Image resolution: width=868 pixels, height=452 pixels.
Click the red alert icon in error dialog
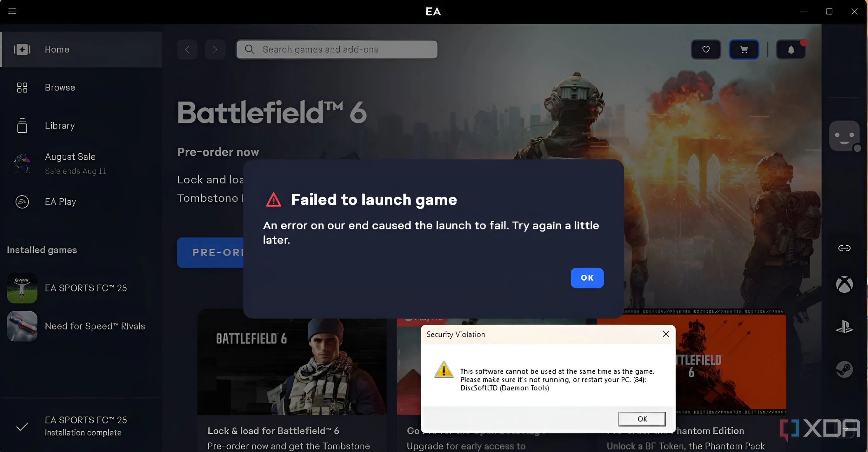273,200
